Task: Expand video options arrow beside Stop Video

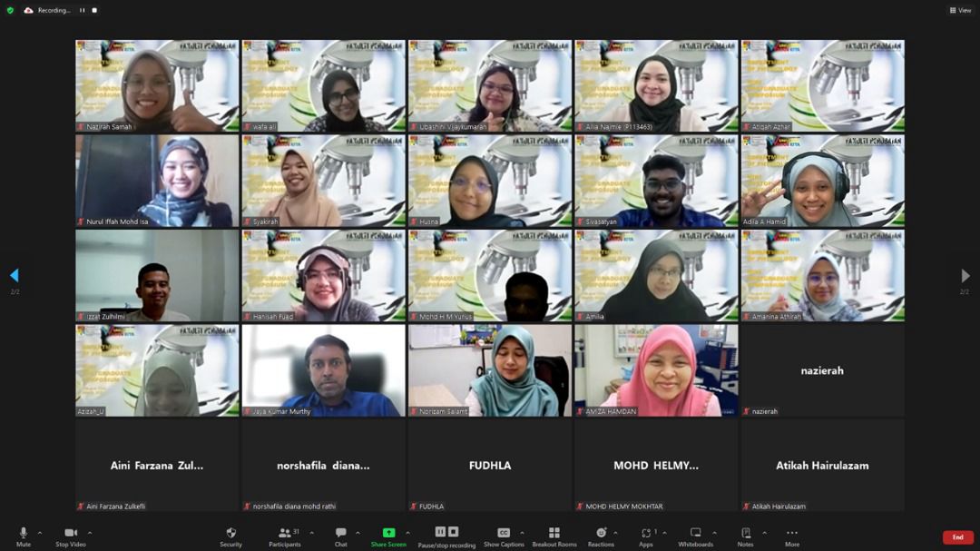Action: 89,533
